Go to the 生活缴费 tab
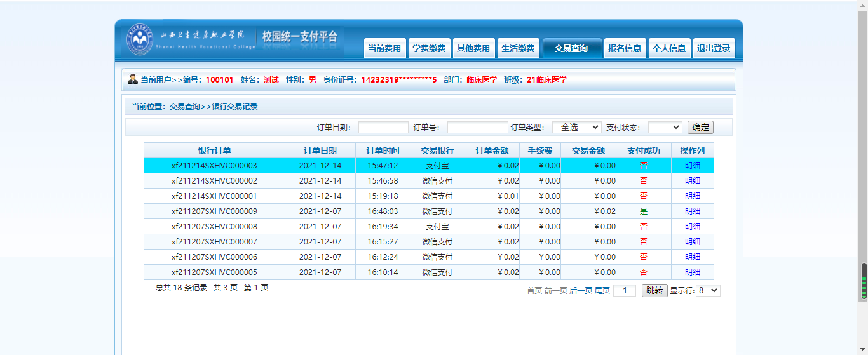 tap(518, 48)
